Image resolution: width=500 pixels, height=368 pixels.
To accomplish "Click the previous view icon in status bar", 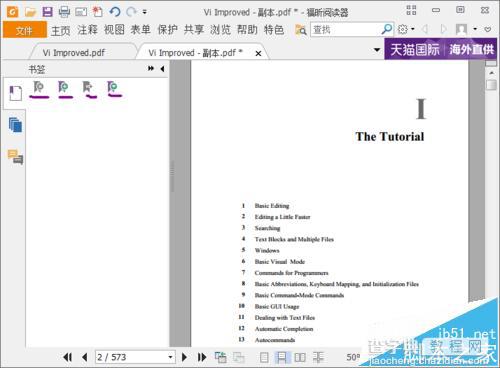I will point(220,357).
